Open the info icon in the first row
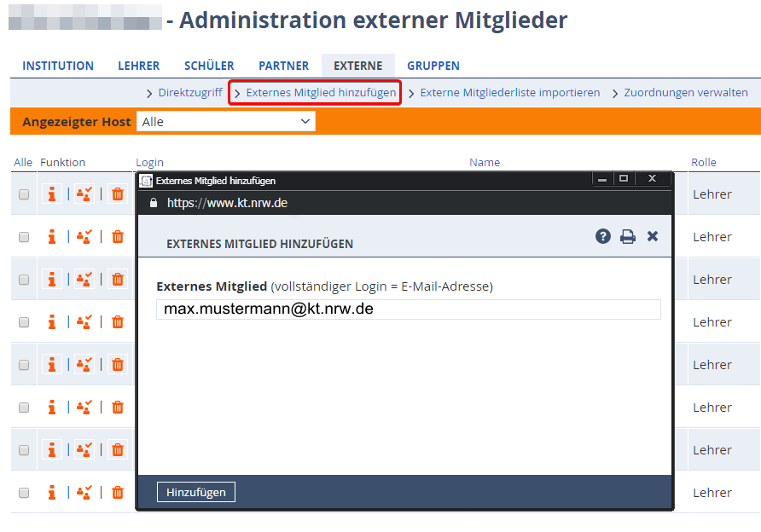The width and height of the screenshot is (761, 532). (x=52, y=194)
